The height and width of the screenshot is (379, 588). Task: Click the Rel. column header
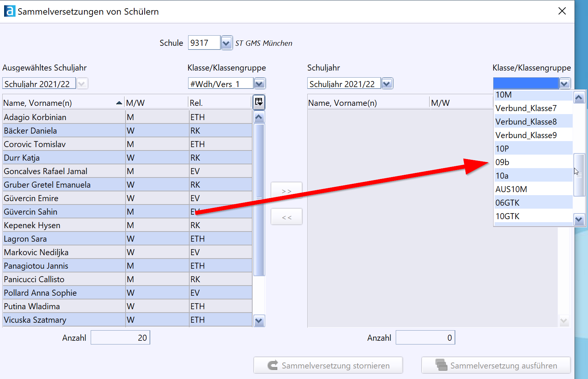[220, 103]
